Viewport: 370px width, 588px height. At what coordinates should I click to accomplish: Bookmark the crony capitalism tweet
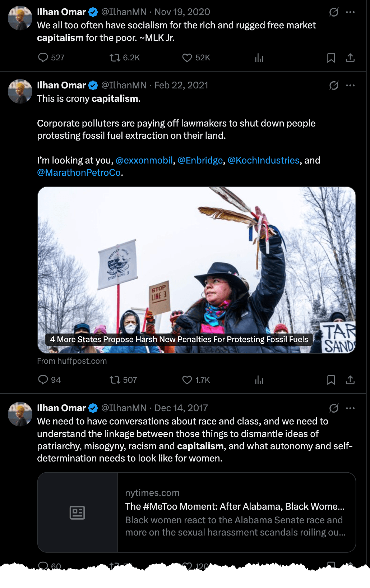point(331,380)
